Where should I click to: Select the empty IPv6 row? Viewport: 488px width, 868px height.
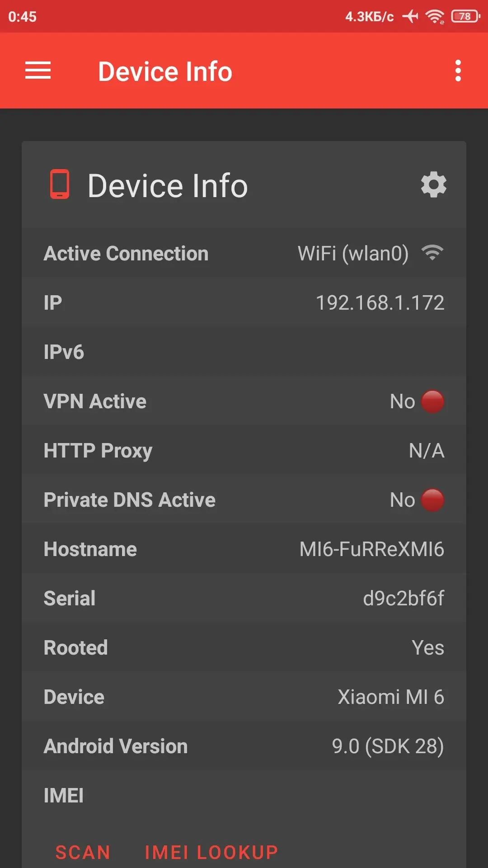[x=244, y=352]
